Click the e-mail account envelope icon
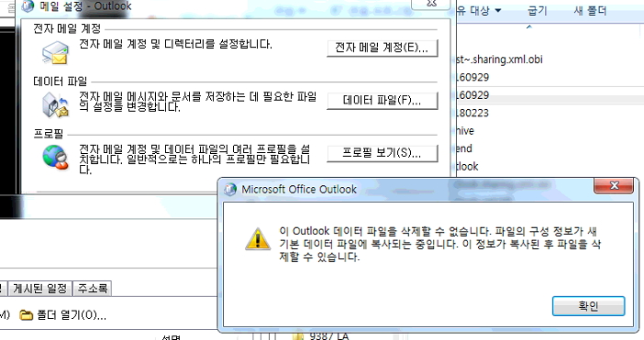This screenshot has height=340, width=644. pos(55,53)
